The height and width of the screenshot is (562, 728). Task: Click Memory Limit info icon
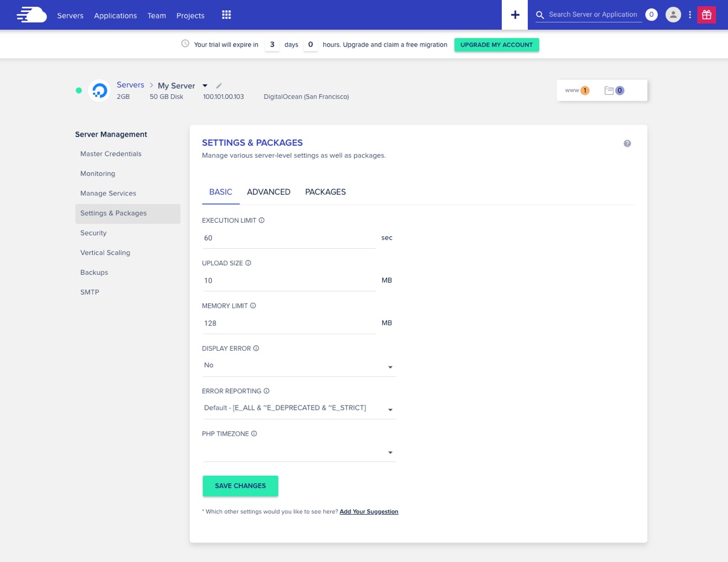tap(253, 306)
